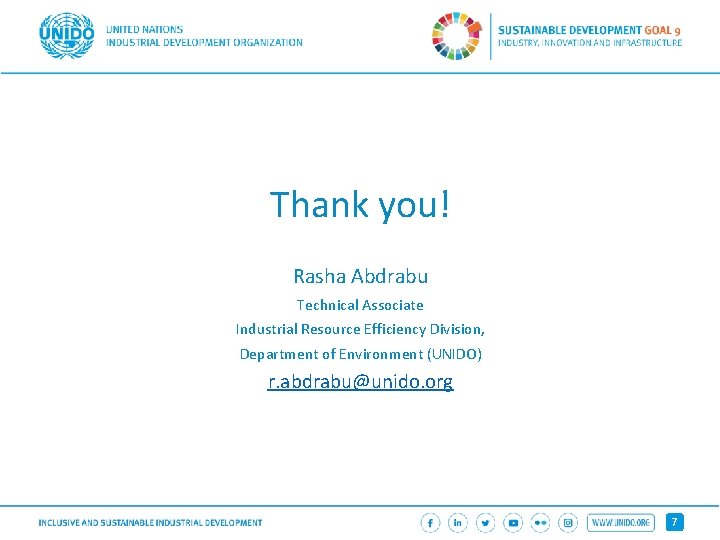Select the 'Technical Associate' line

coord(360,305)
